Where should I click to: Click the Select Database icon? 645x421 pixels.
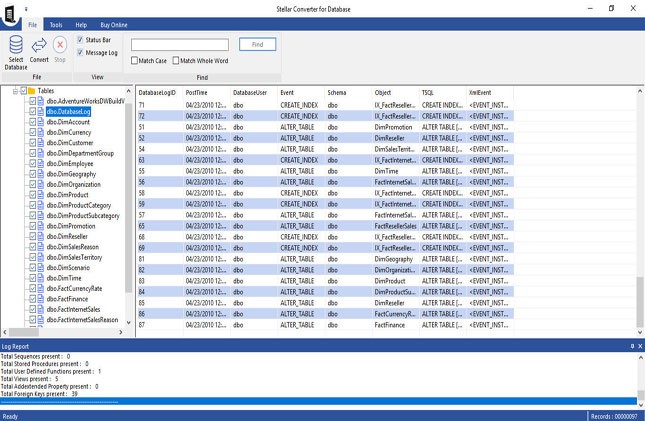tap(15, 45)
